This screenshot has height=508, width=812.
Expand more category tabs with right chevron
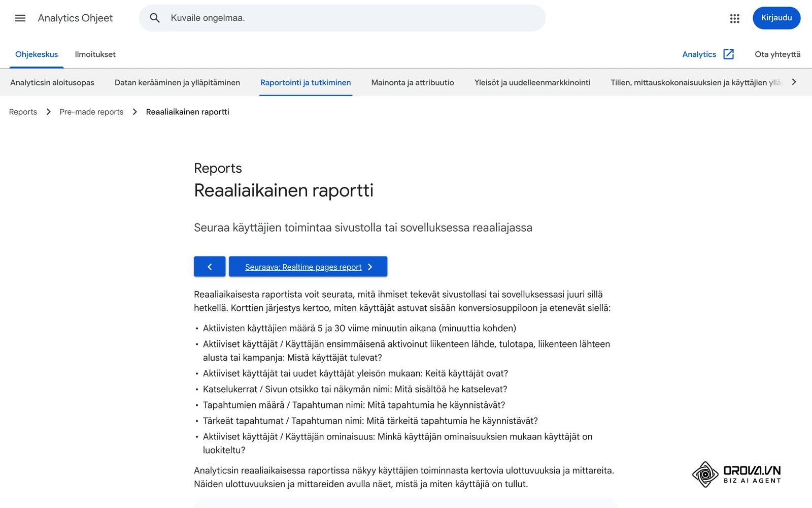click(794, 82)
